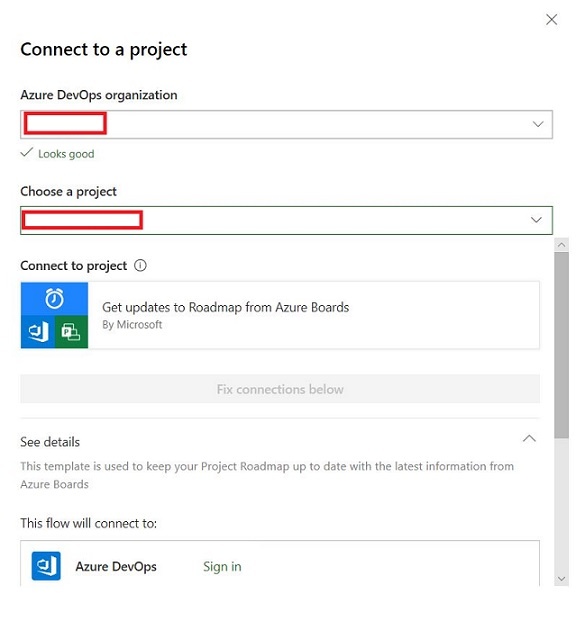Screen dimensions: 576x630
Task: Click the info icon beside Connect to project
Action: click(140, 265)
